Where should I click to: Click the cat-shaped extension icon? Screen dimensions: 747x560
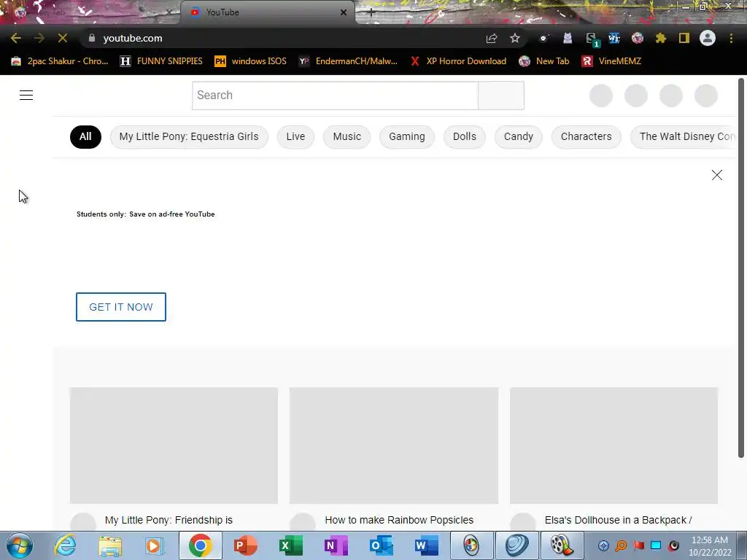[x=568, y=38]
